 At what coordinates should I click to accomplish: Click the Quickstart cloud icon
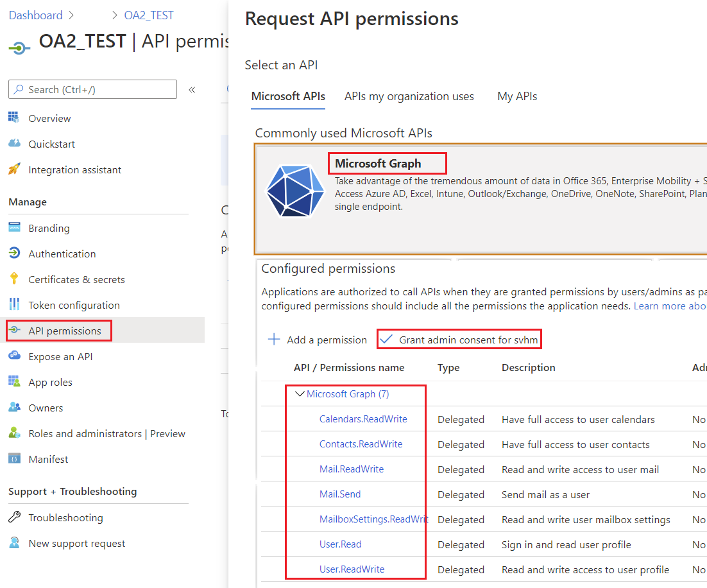coord(14,144)
